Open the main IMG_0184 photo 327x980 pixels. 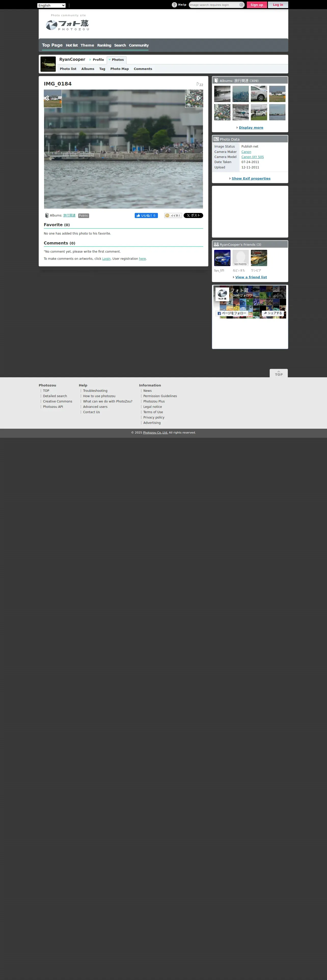point(123,149)
